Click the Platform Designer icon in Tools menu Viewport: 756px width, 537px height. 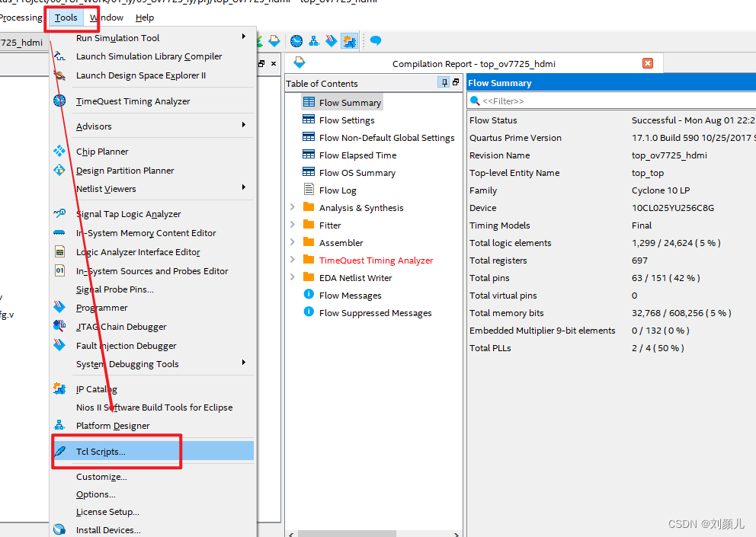coord(59,425)
